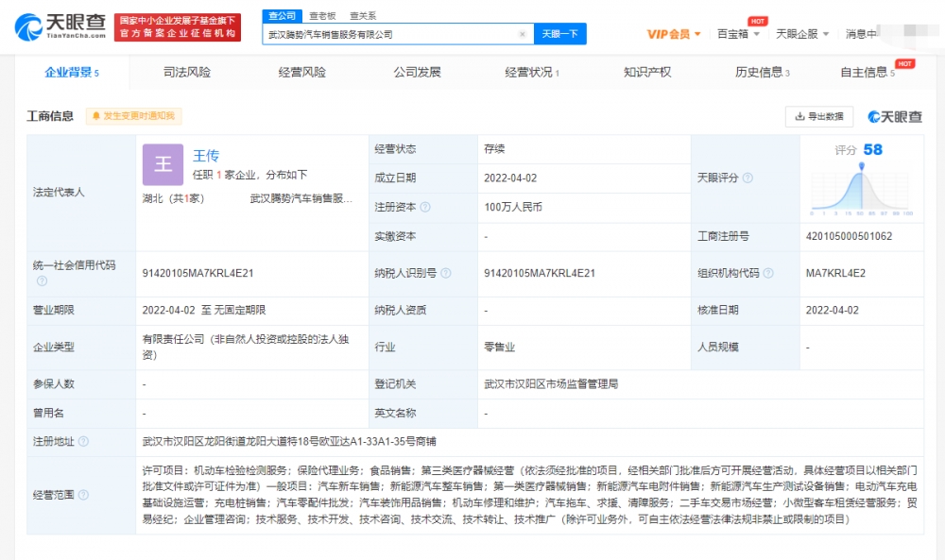
Task: Switch to the 公司发展 tab
Action: (417, 73)
